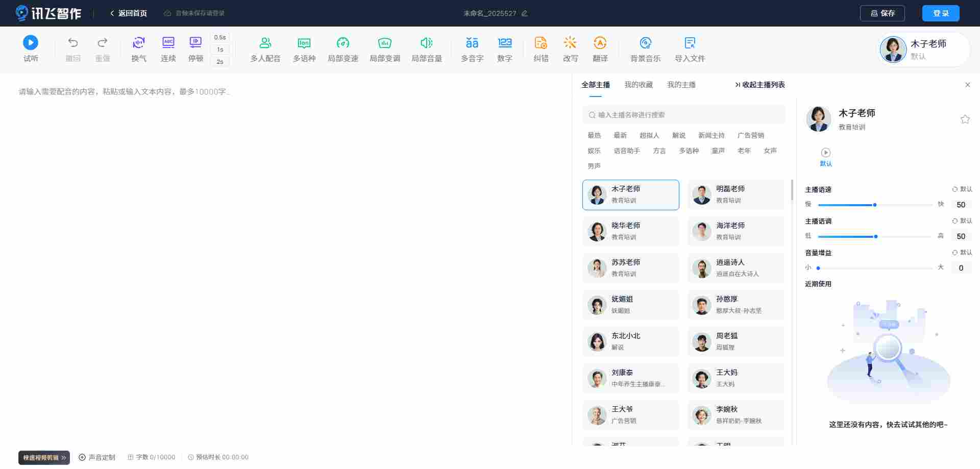
Task: Expand the 快速视频剪辑 panel at bottom left
Action: (x=44, y=457)
